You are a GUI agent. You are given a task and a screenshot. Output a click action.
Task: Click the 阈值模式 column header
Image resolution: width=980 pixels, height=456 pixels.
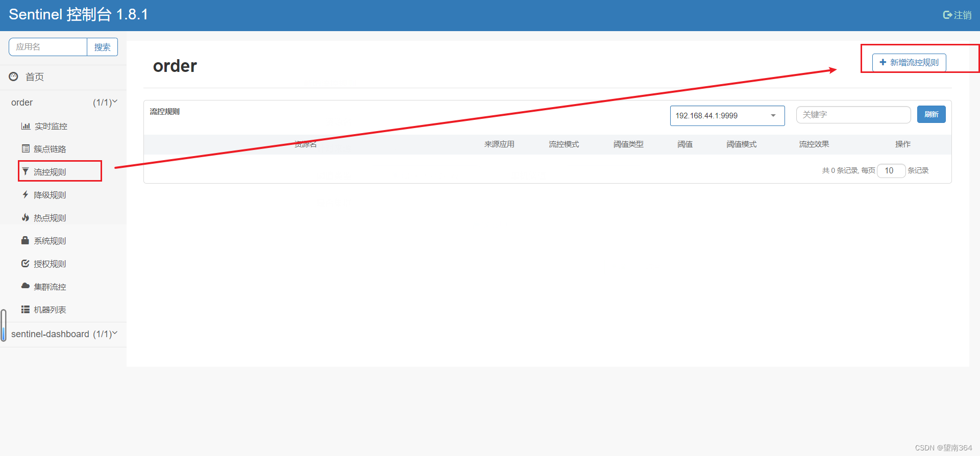tap(742, 144)
